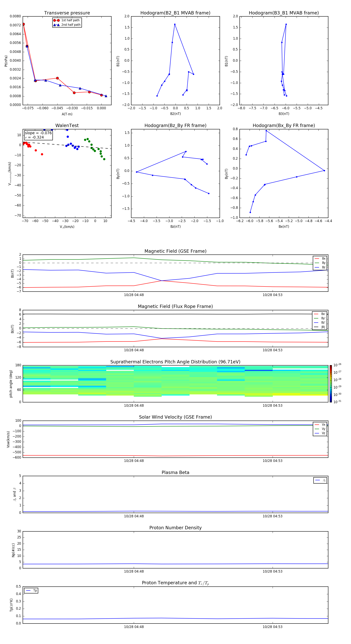Click By' in Flux Rope legend
Screen dimensions: 351x644
click(320, 318)
